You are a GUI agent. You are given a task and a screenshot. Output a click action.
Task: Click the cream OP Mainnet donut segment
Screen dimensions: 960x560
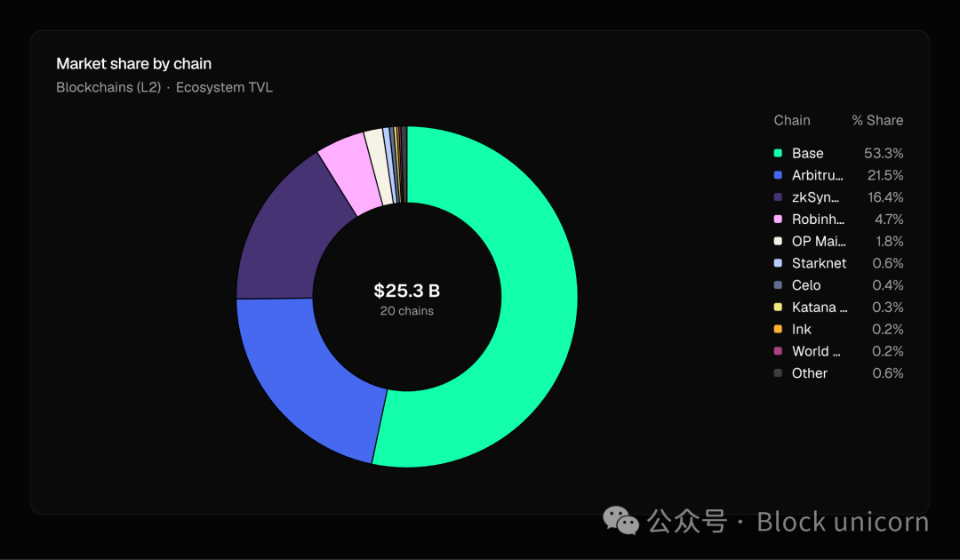[x=380, y=165]
